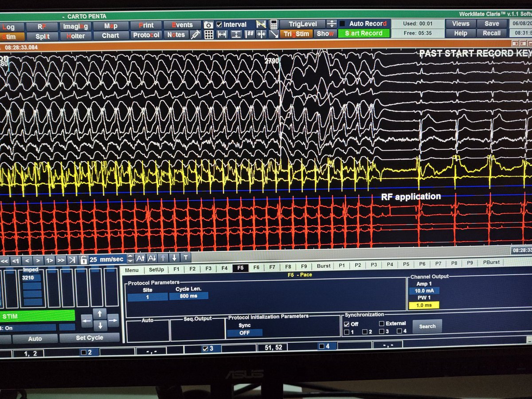The image size is (532, 399).
Task: Click the TrigStim button
Action: point(296,34)
